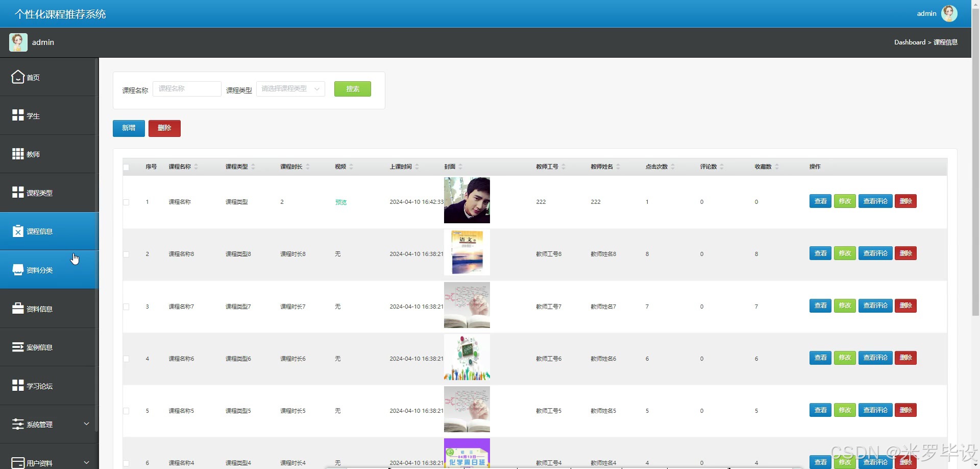
Task: Click the Dashboard breadcrumb link
Action: tap(910, 42)
